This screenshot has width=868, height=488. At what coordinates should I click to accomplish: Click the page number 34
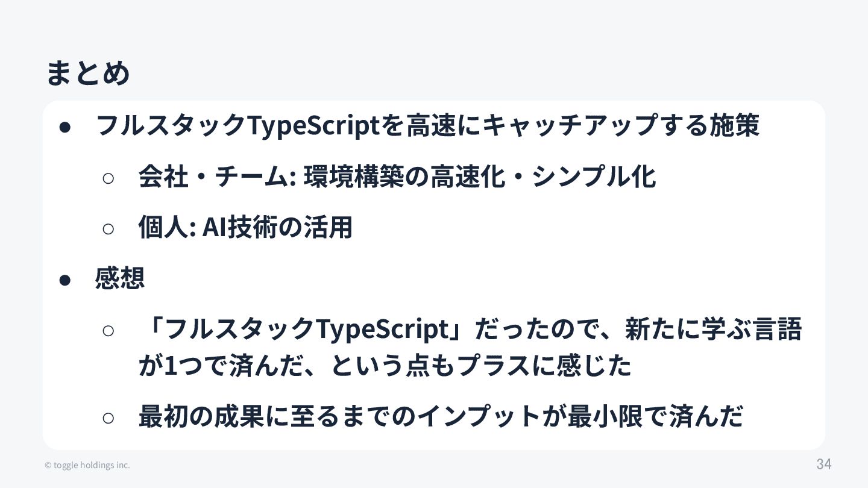pyautogui.click(x=824, y=465)
